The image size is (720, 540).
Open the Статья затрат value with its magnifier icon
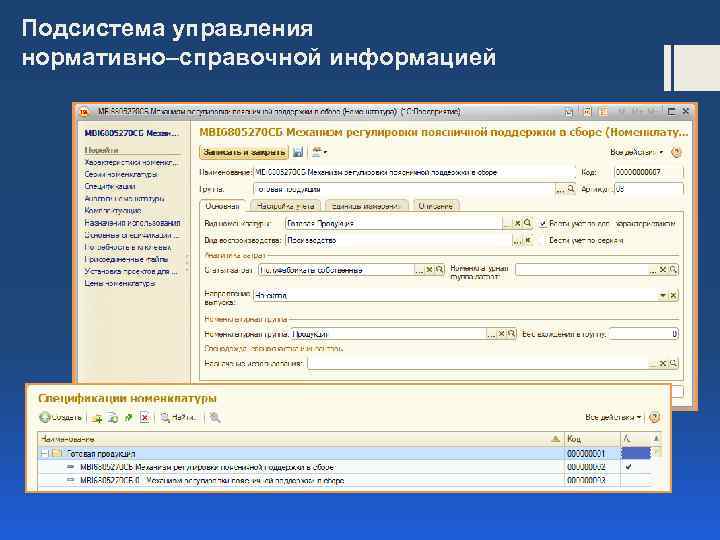click(439, 270)
